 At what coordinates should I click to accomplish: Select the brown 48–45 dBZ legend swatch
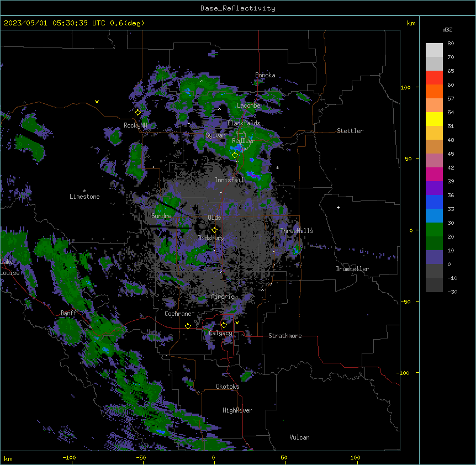(x=434, y=146)
